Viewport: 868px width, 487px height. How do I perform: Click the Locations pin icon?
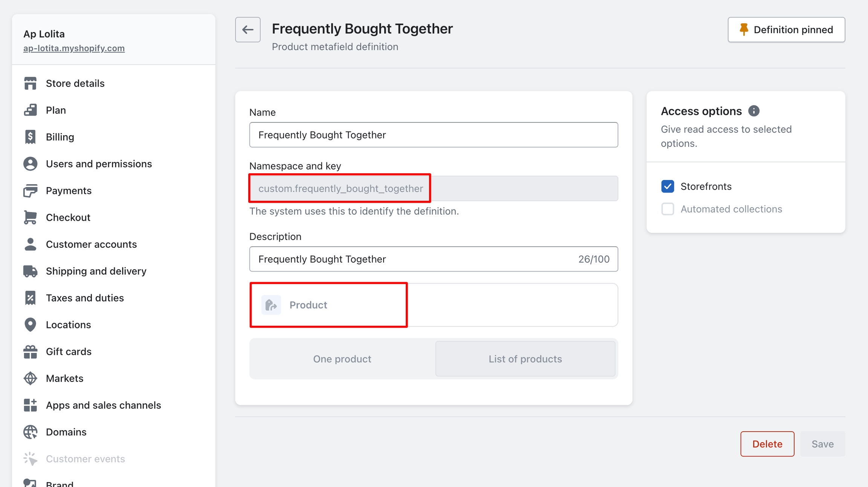pos(30,325)
